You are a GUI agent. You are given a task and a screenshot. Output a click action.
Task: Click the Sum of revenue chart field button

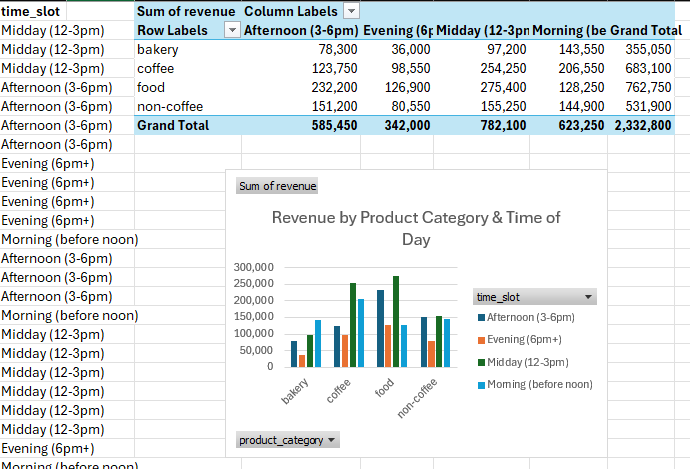coord(277,186)
